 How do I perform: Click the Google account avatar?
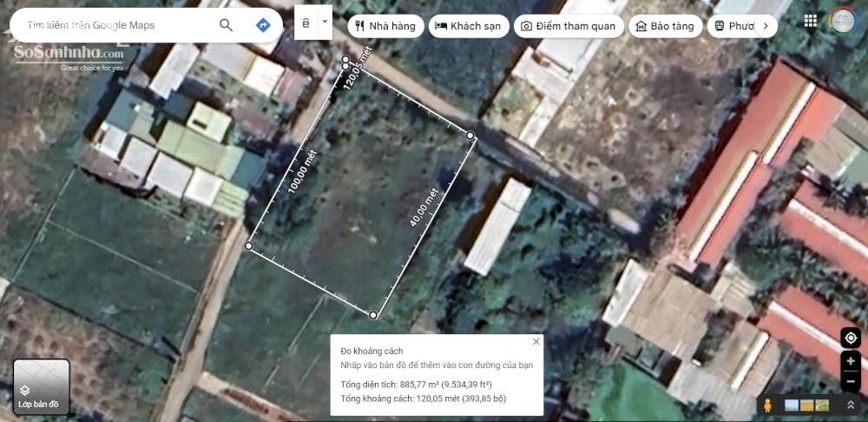tap(843, 21)
